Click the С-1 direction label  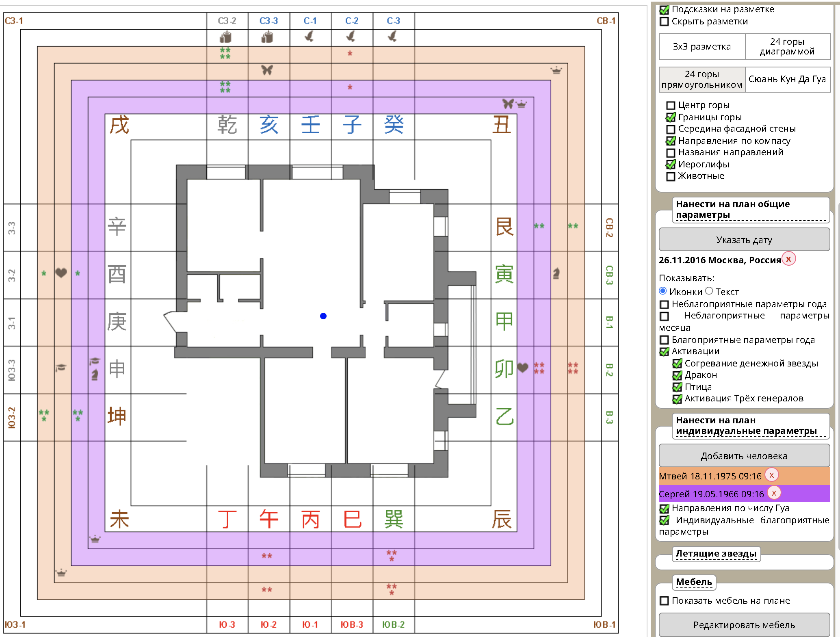click(x=310, y=21)
